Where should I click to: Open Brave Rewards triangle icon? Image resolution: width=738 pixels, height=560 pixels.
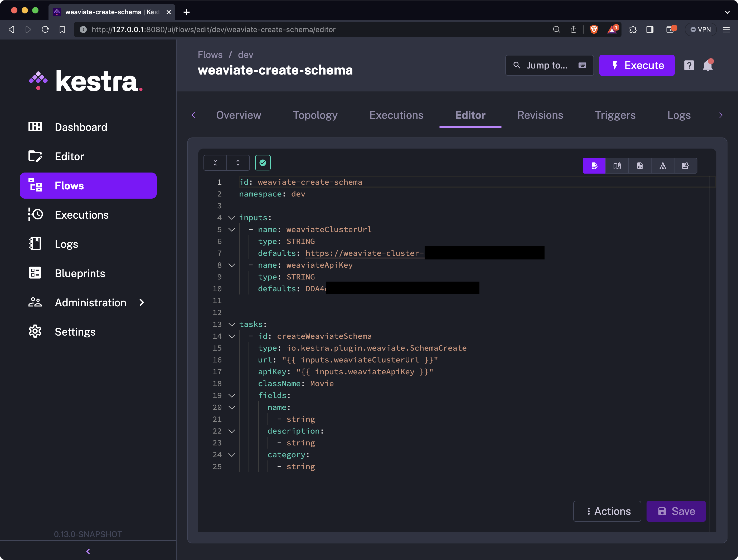[613, 29]
